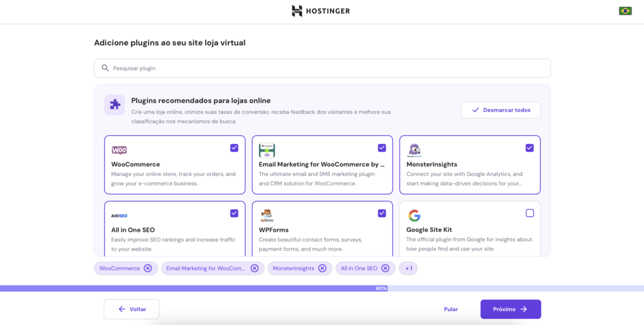Screen dimensions: 644x325
Task: Click the 60% progress bar
Action: pos(322,289)
